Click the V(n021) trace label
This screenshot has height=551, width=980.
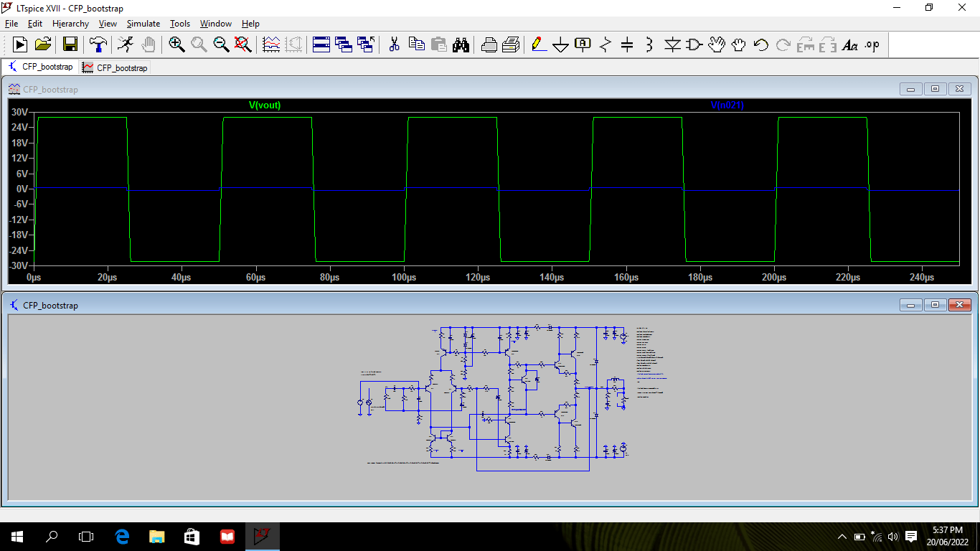pyautogui.click(x=727, y=105)
